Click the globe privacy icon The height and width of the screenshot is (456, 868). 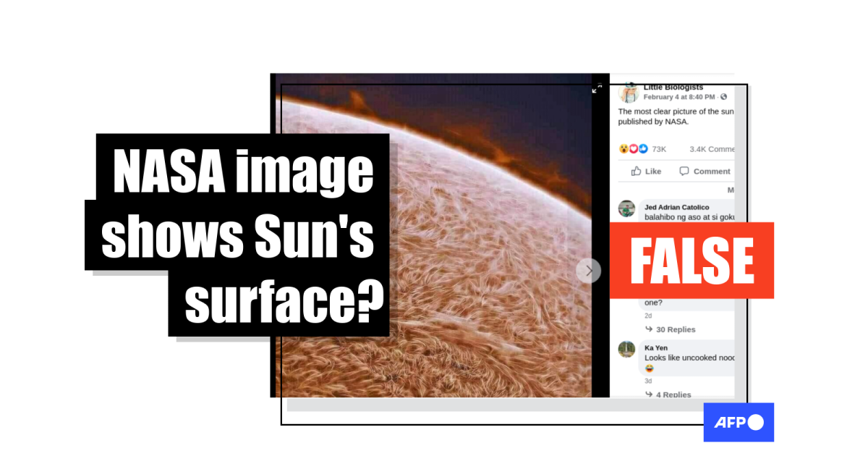(723, 97)
